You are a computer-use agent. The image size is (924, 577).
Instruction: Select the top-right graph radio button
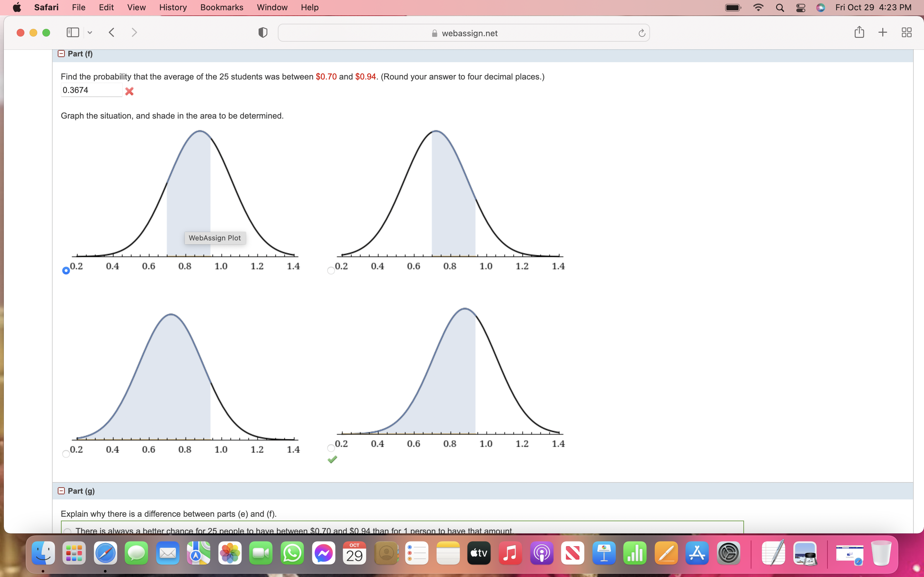[331, 271]
